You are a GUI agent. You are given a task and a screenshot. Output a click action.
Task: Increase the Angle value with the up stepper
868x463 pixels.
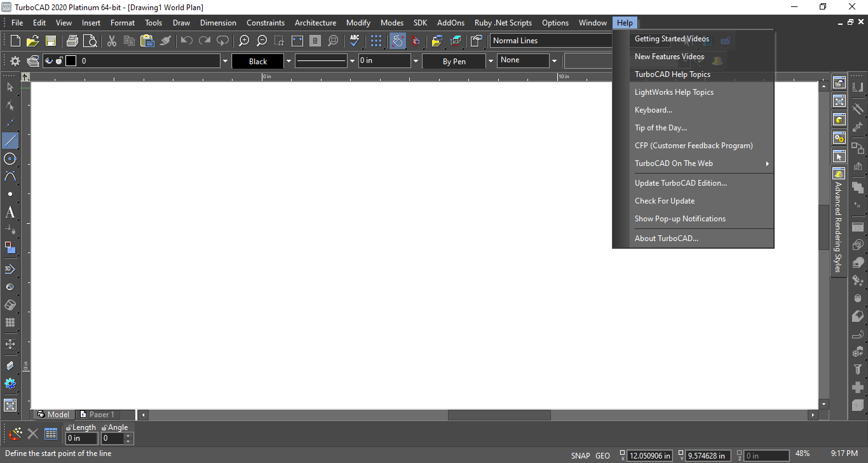click(129, 436)
